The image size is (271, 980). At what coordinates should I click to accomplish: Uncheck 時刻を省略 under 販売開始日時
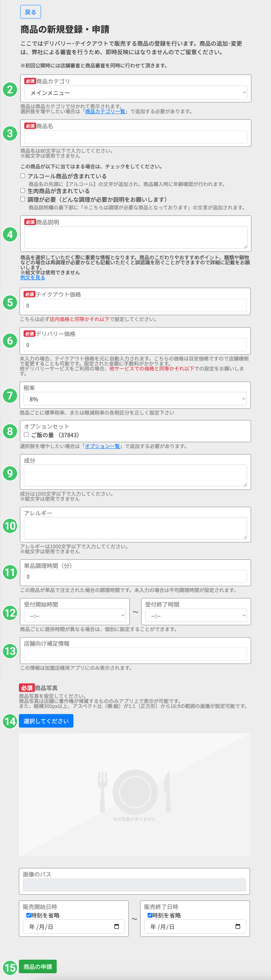[29, 915]
